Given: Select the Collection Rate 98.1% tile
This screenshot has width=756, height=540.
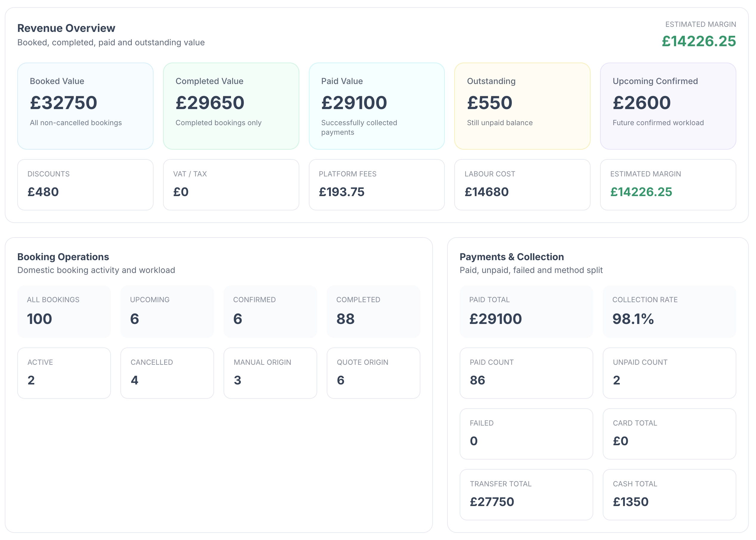Looking at the screenshot, I should pos(669,311).
